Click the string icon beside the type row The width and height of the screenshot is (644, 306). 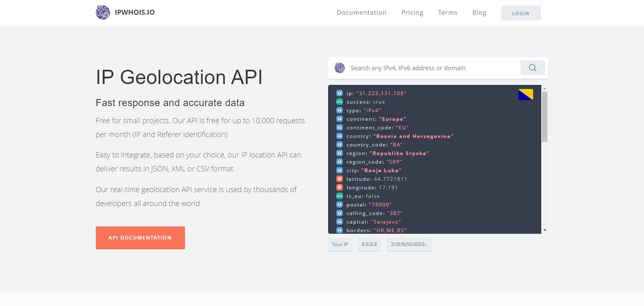(340, 110)
